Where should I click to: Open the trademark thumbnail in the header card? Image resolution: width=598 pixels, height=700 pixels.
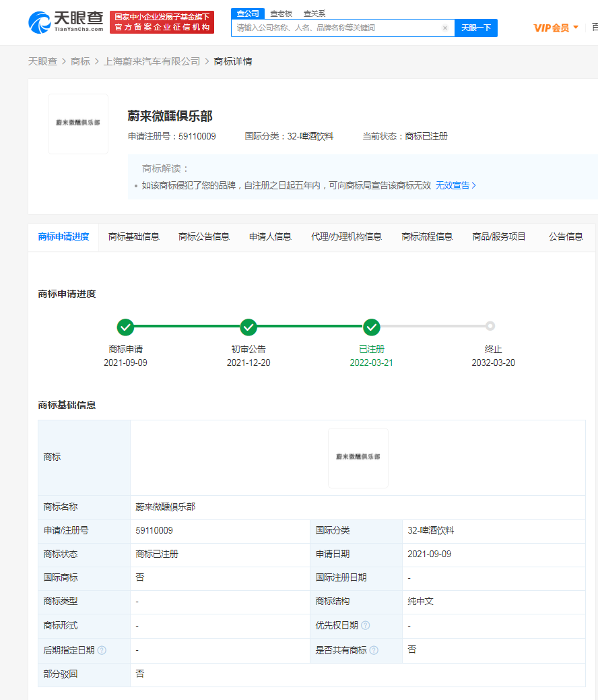point(78,123)
